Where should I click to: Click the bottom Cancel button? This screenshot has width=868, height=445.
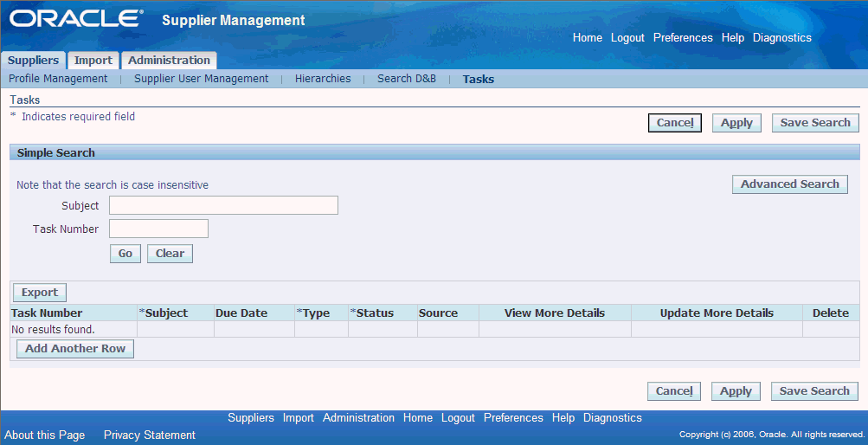click(674, 391)
